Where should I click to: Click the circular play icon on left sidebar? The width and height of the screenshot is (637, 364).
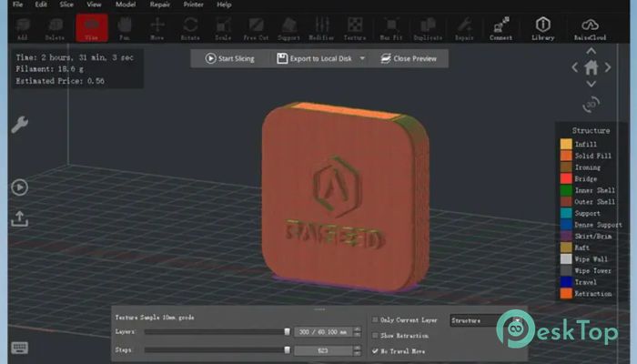click(x=19, y=187)
